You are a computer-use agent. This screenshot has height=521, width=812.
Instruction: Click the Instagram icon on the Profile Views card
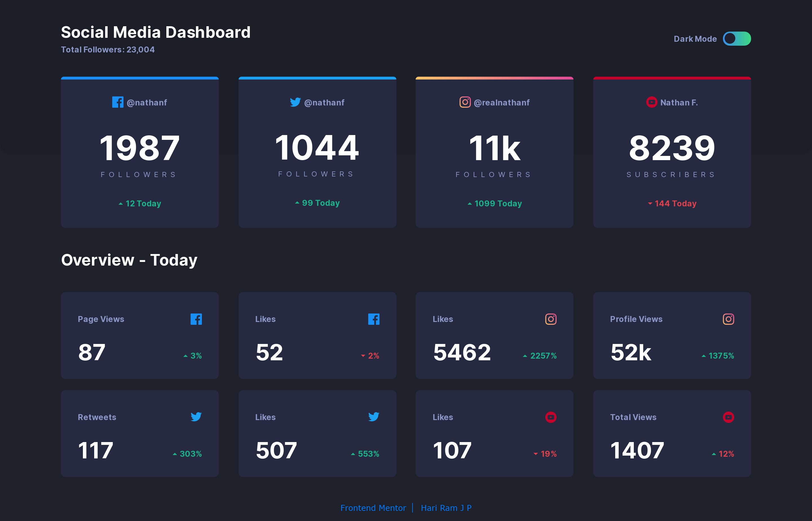click(728, 319)
